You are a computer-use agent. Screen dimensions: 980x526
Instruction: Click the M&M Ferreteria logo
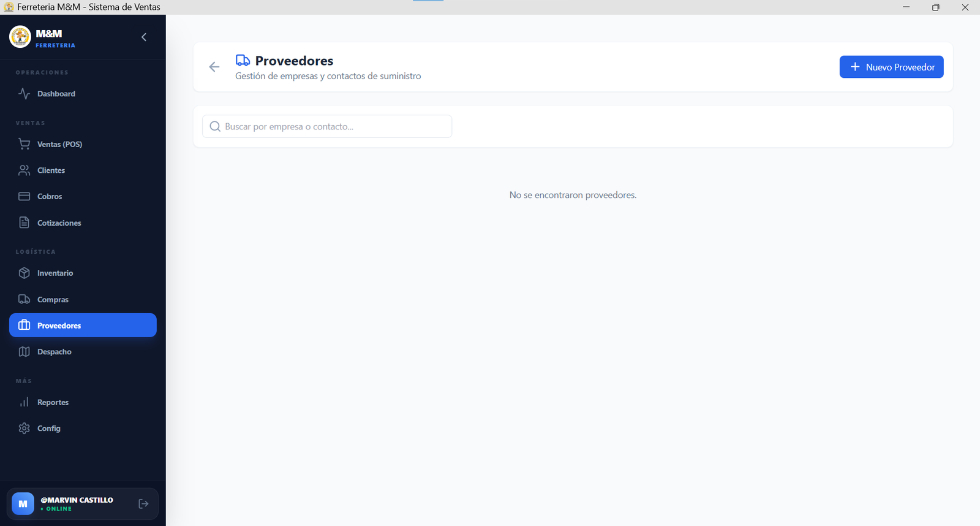(x=20, y=37)
